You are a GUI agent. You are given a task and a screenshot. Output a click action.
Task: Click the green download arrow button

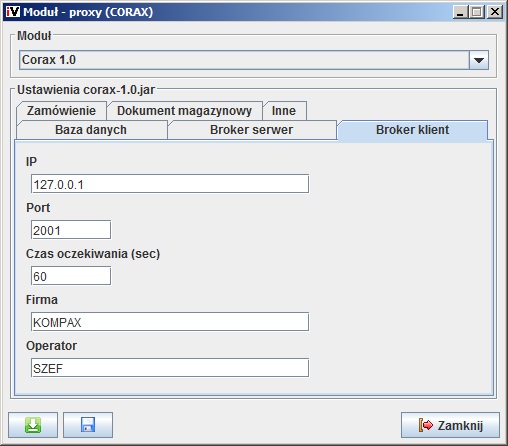[33, 425]
